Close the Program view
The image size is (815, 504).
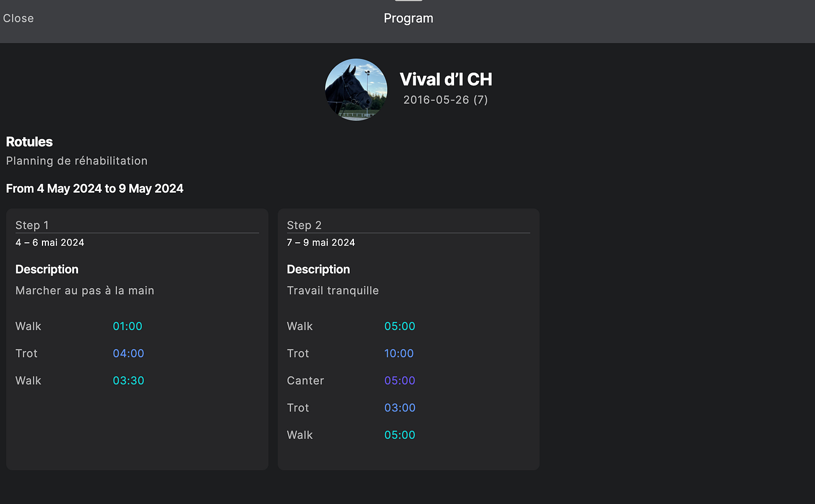(x=19, y=18)
